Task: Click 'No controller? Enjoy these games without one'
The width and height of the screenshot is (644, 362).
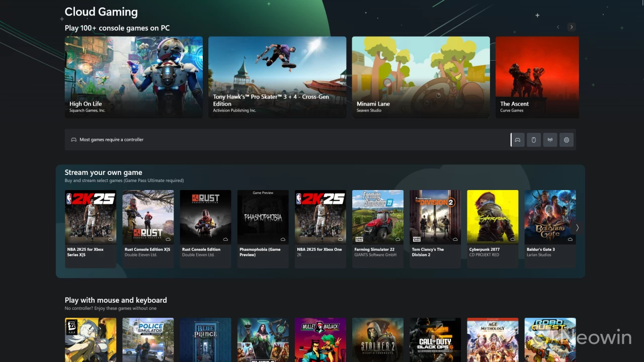Action: coord(111,308)
